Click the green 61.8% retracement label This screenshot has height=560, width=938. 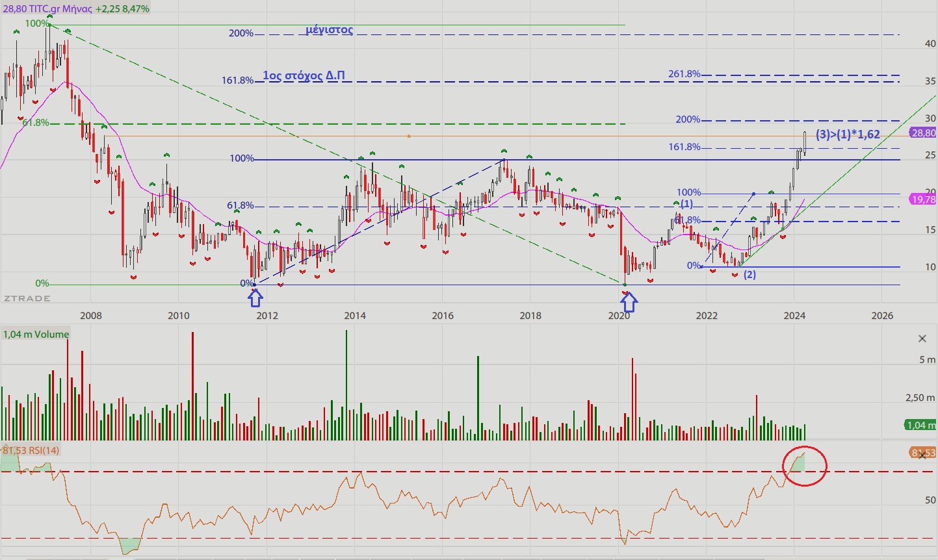click(x=36, y=122)
